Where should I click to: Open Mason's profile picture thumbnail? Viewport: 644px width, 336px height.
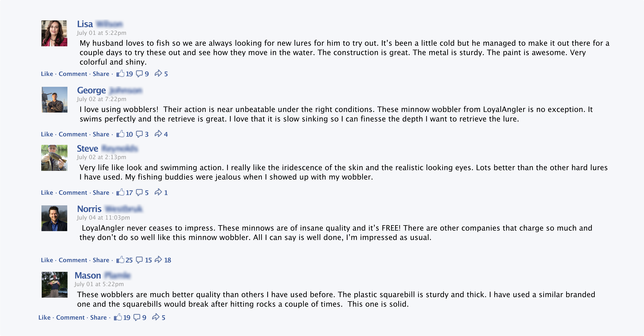pos(54,285)
